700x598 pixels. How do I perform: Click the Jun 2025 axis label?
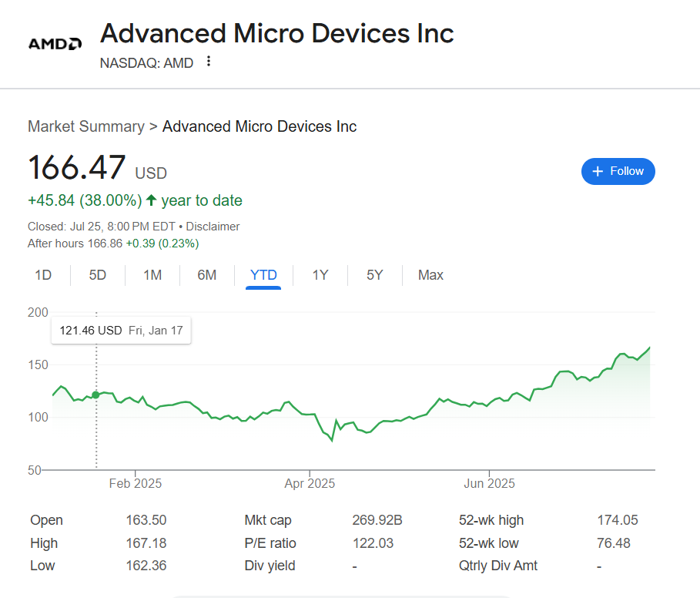click(x=489, y=483)
